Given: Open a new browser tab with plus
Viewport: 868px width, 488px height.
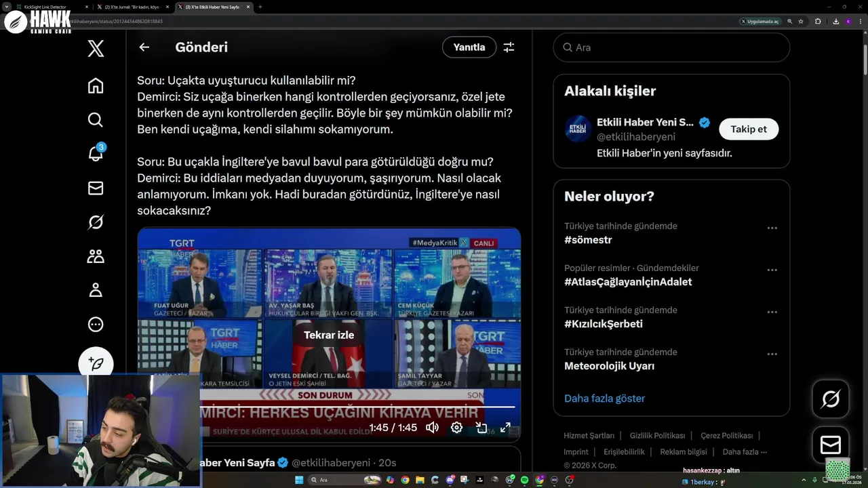Looking at the screenshot, I should pos(260,7).
